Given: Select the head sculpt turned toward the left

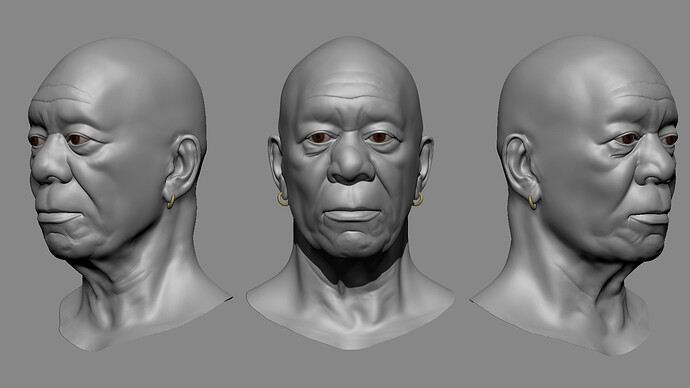Looking at the screenshot, I should tap(130, 194).
